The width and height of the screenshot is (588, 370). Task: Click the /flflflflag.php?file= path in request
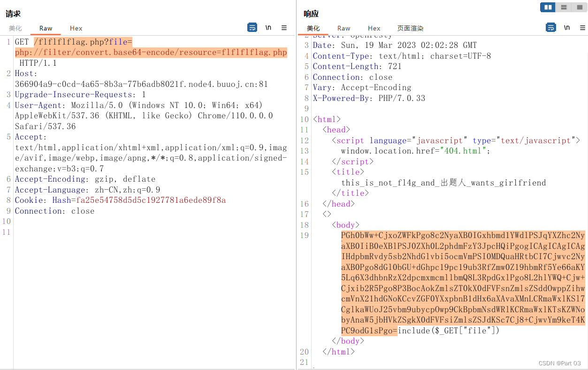click(x=83, y=42)
